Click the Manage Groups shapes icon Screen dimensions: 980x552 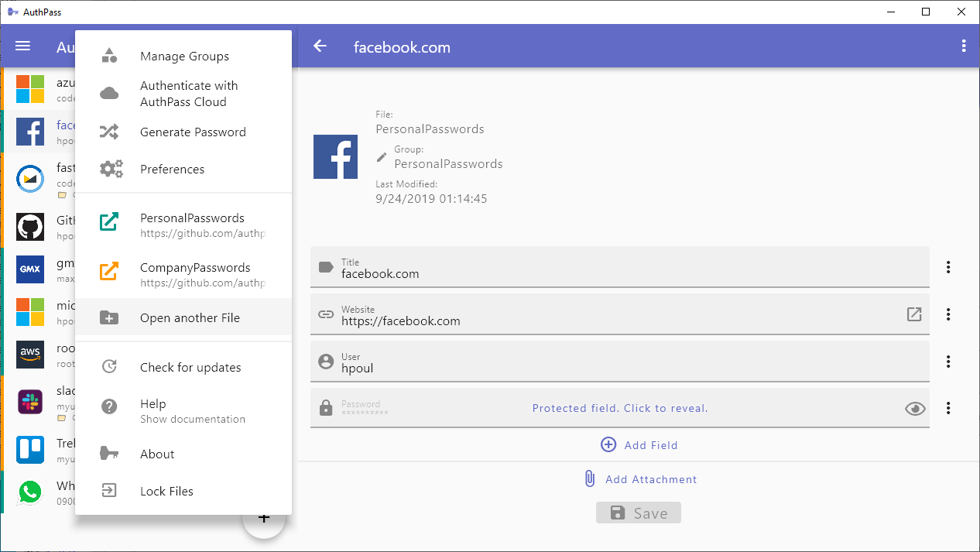pyautogui.click(x=109, y=56)
